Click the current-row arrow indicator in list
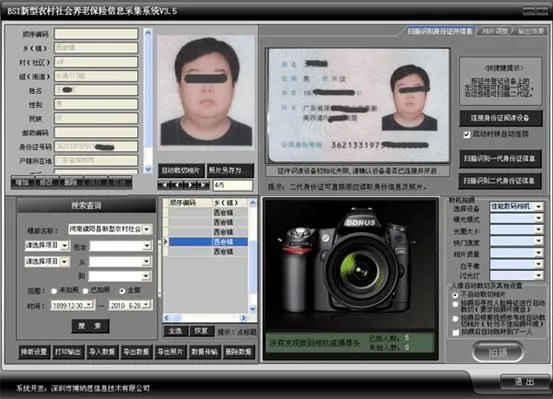This screenshot has width=553, height=399. (x=165, y=242)
